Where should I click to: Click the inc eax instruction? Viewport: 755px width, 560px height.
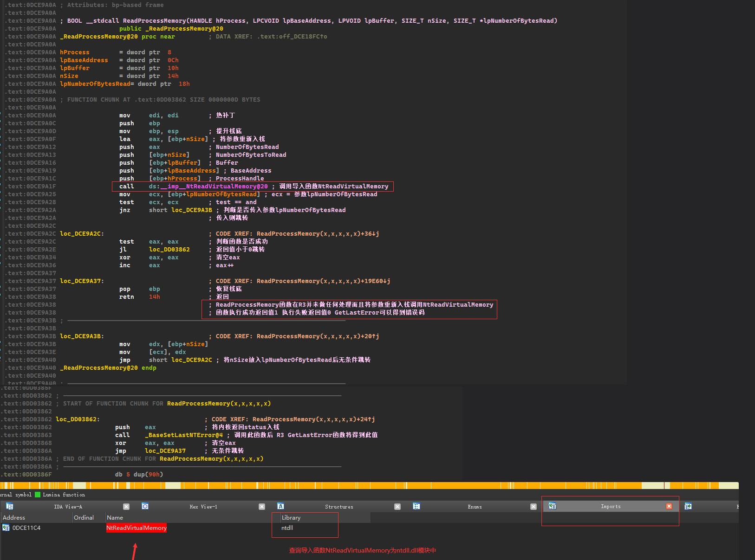click(x=139, y=265)
